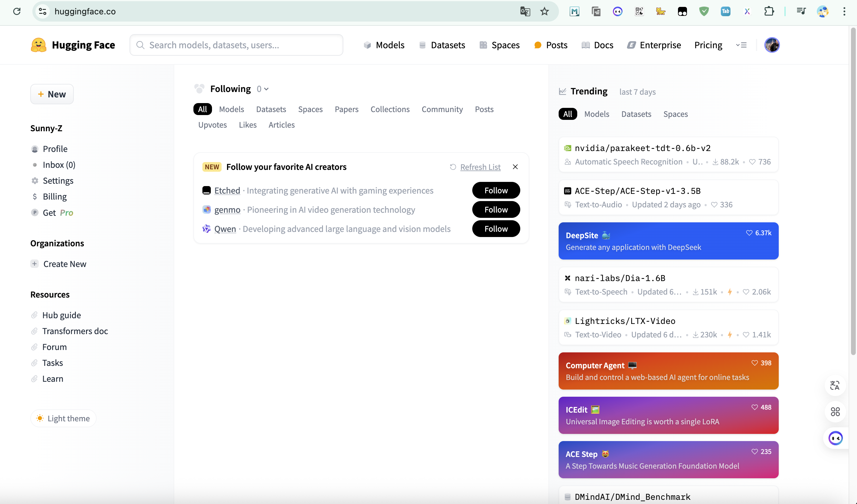Bookmark this page with the star icon
Viewport: 857px width, 504px height.
(x=545, y=12)
